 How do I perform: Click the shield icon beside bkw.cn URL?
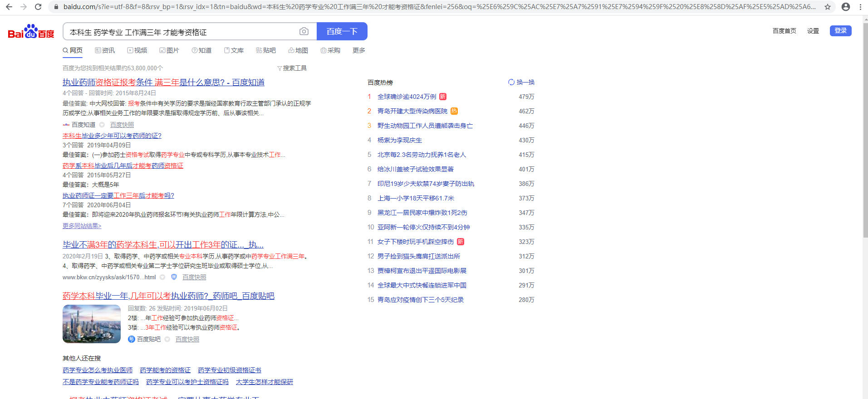click(x=174, y=277)
